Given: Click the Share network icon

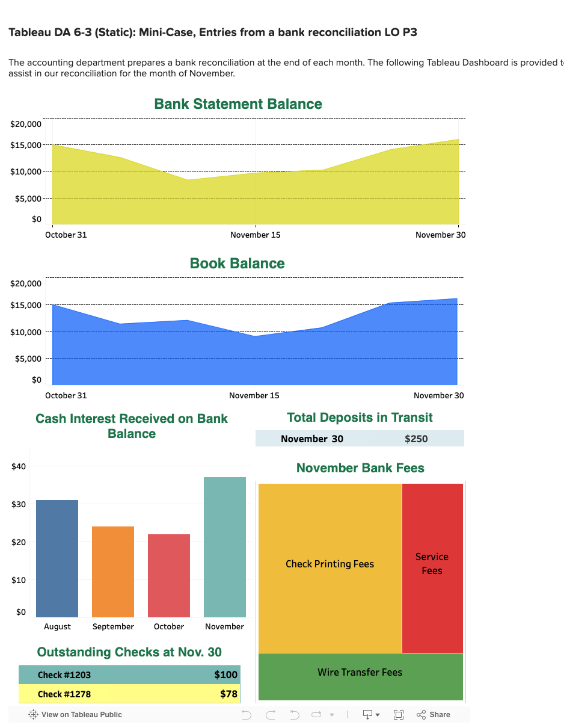Looking at the screenshot, I should coord(421,714).
